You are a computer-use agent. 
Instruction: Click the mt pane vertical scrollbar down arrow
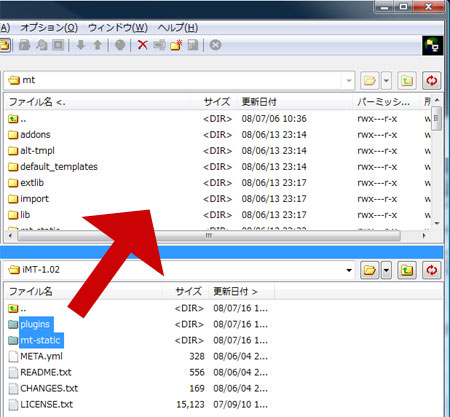click(437, 223)
